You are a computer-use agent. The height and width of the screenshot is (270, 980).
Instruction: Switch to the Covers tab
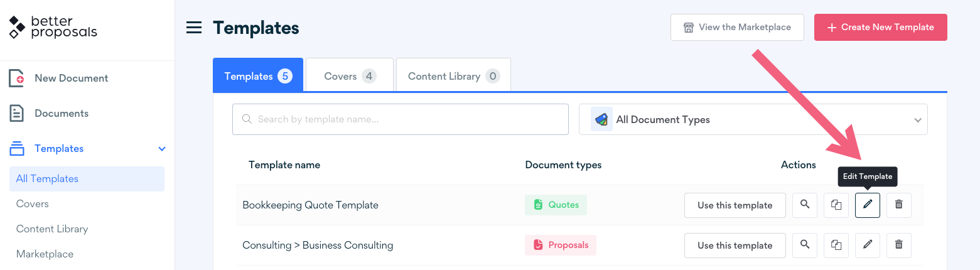pos(350,76)
